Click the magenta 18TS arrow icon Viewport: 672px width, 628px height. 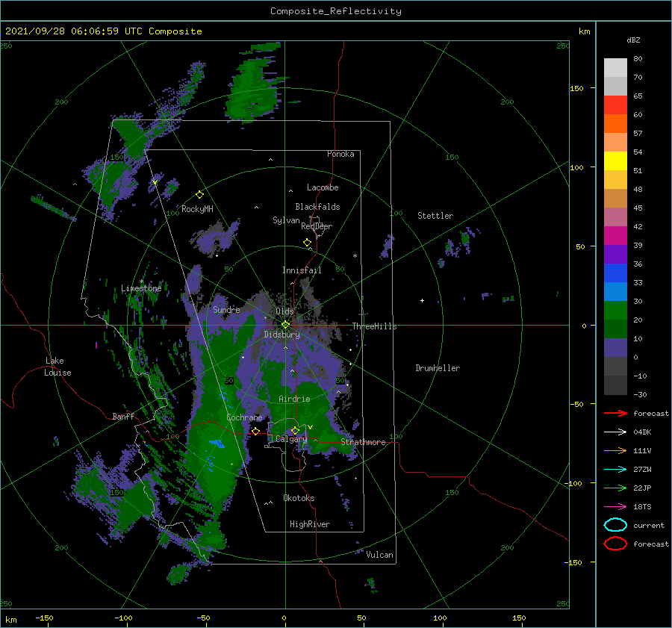click(615, 506)
